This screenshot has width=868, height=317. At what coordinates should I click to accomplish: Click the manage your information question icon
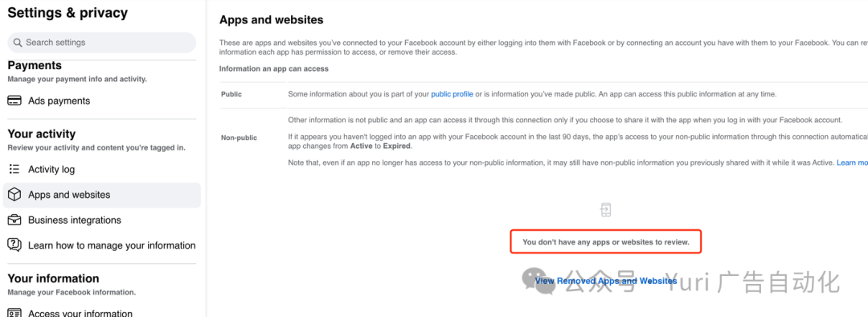(x=14, y=245)
